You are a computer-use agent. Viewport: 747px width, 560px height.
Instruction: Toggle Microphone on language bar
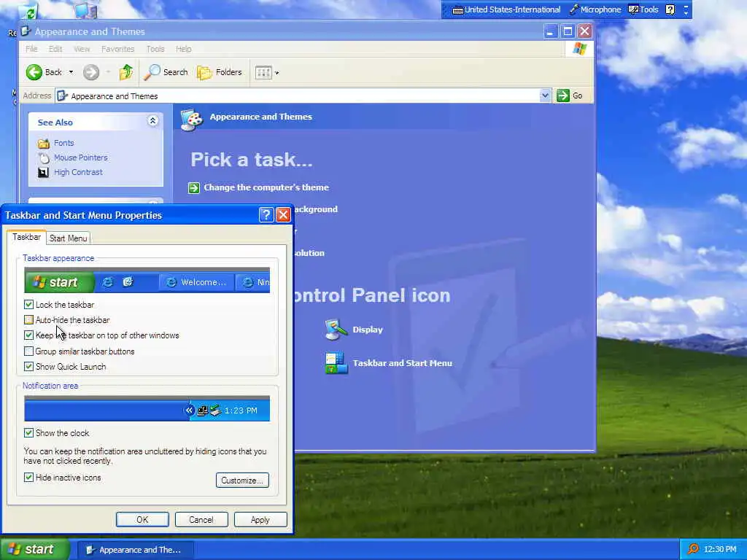click(x=595, y=9)
